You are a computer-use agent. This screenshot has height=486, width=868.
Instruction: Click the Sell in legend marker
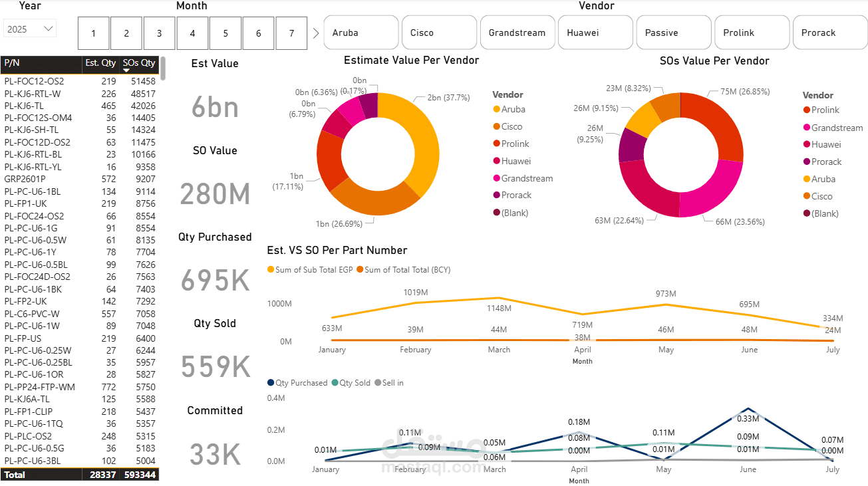point(378,383)
